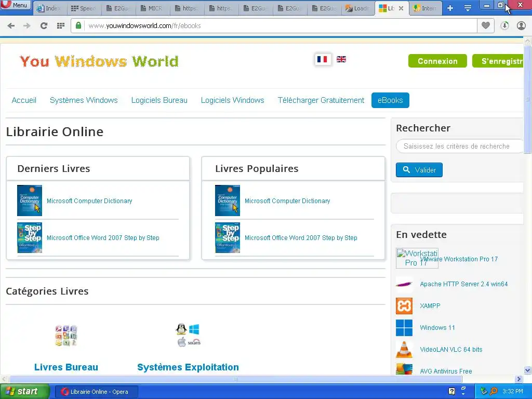Reload the current page

tap(44, 26)
